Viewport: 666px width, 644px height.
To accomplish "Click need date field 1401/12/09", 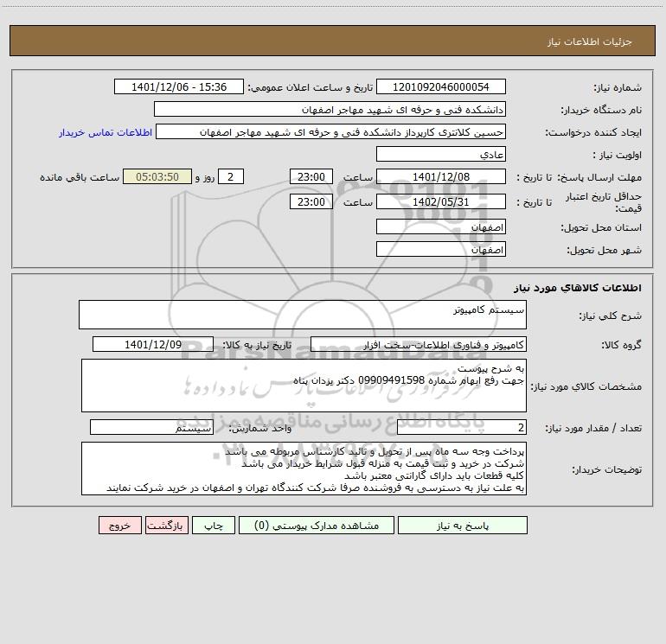I will [153, 344].
